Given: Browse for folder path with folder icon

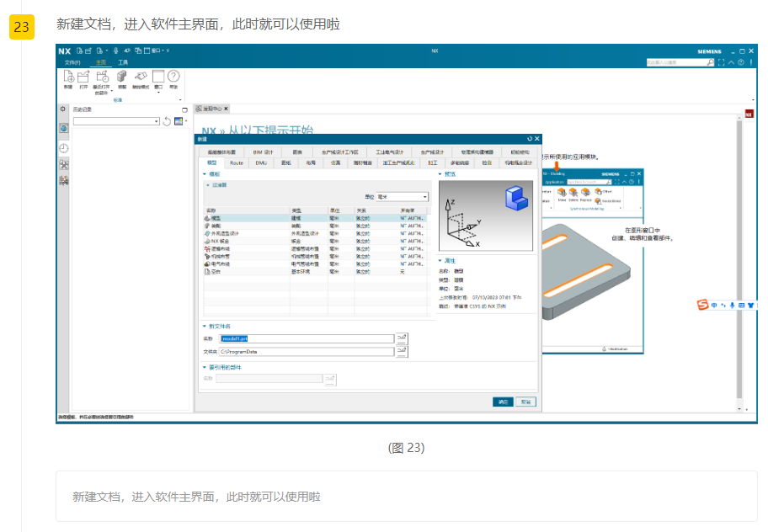Looking at the screenshot, I should (x=402, y=351).
